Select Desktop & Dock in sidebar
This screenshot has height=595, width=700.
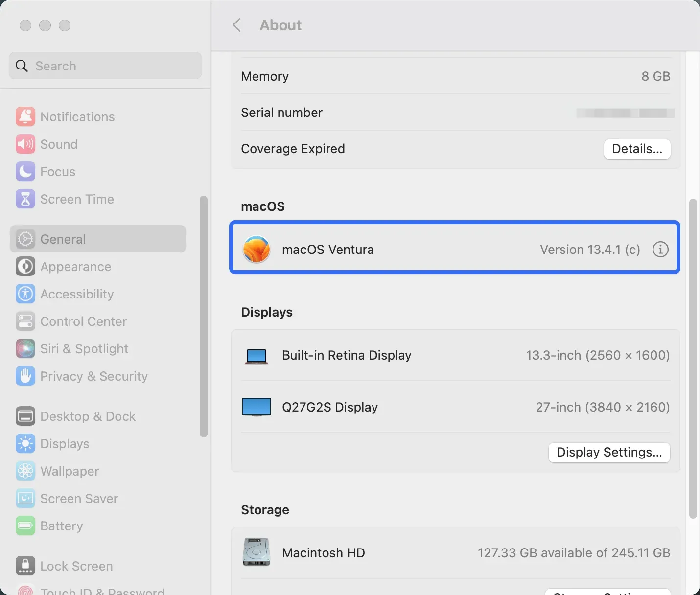(98, 416)
